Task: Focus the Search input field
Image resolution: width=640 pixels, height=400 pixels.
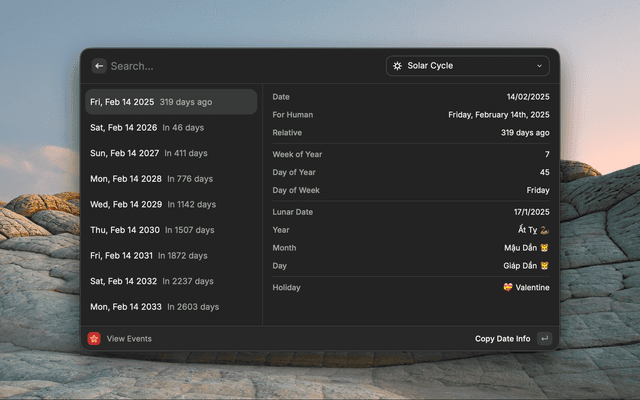Action: pos(240,66)
